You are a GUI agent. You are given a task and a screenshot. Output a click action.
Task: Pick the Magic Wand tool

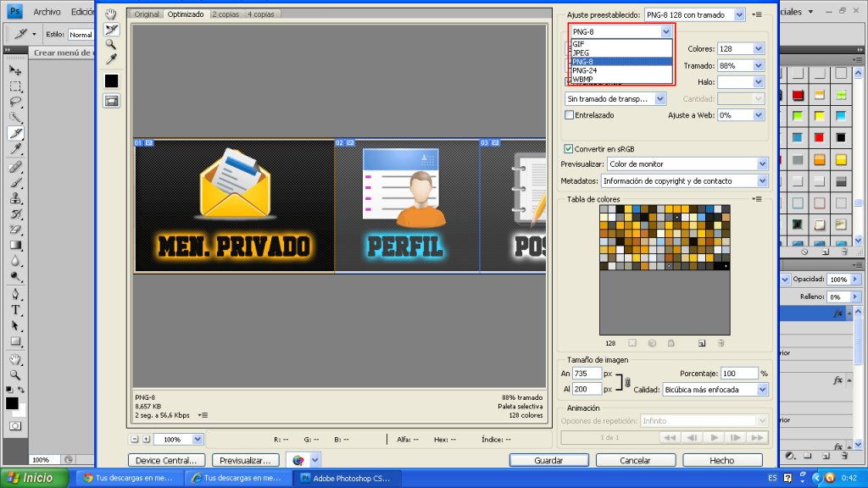tap(15, 117)
